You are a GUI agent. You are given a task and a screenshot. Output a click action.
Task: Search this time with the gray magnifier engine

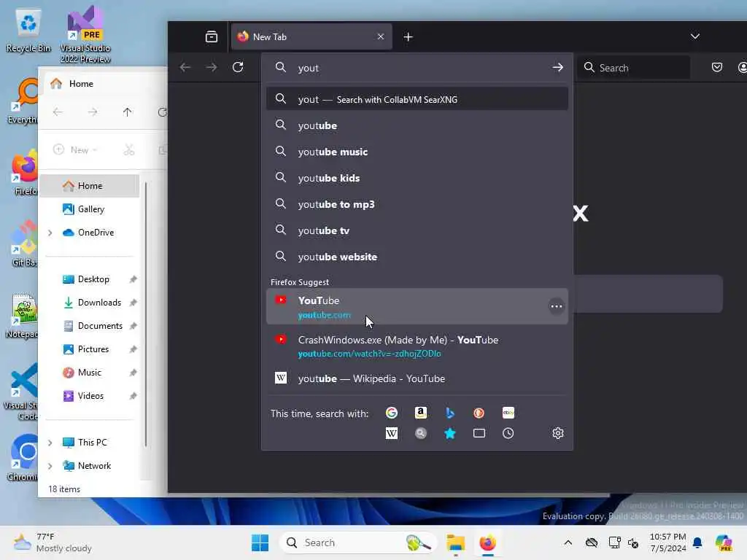[x=421, y=433]
